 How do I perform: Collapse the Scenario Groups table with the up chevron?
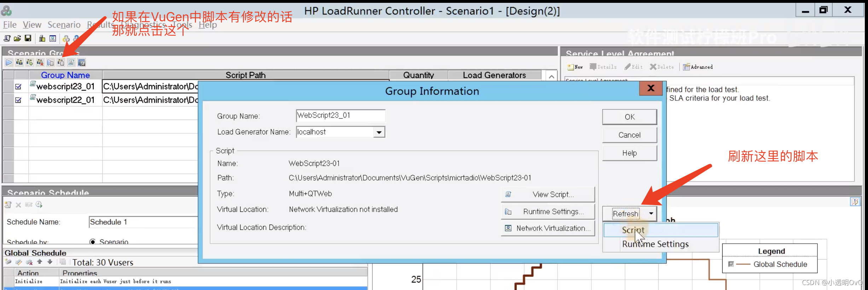point(551,76)
